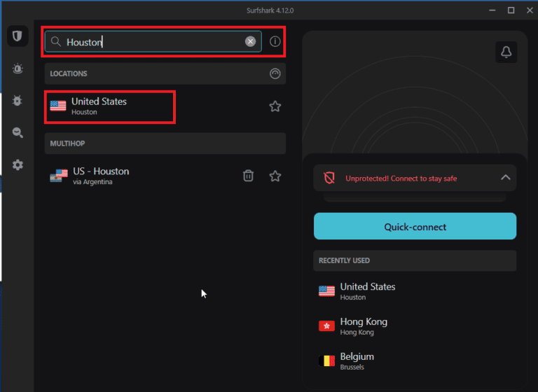Image resolution: width=538 pixels, height=392 pixels.
Task: Clear the Houston search text
Action: (x=250, y=42)
